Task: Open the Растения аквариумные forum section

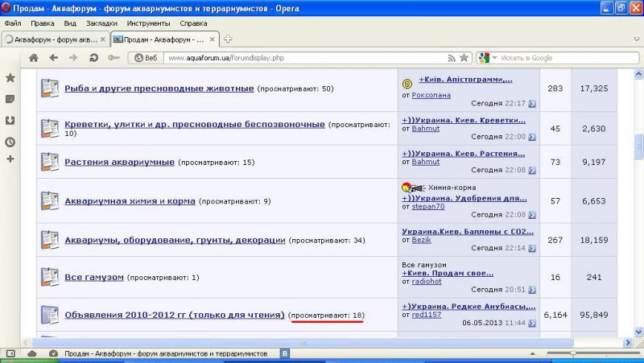Action: tap(119, 162)
